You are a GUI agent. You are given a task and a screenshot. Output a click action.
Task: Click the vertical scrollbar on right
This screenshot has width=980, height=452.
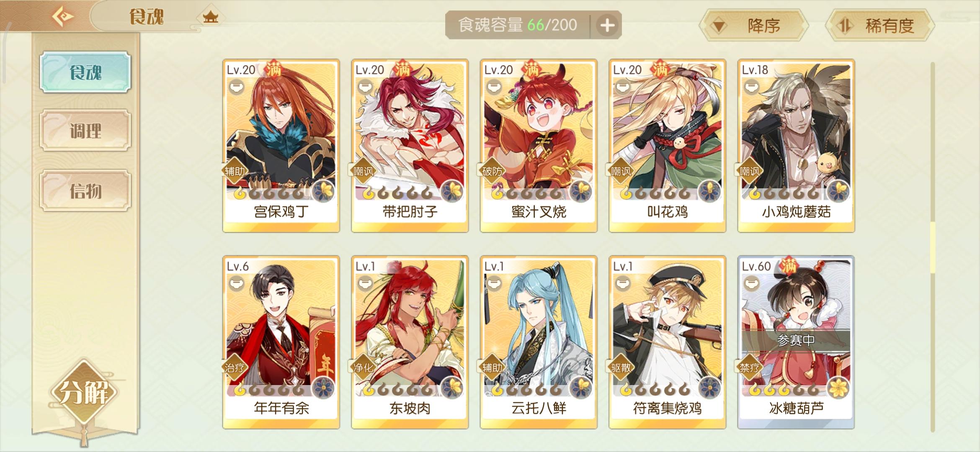pos(933,247)
